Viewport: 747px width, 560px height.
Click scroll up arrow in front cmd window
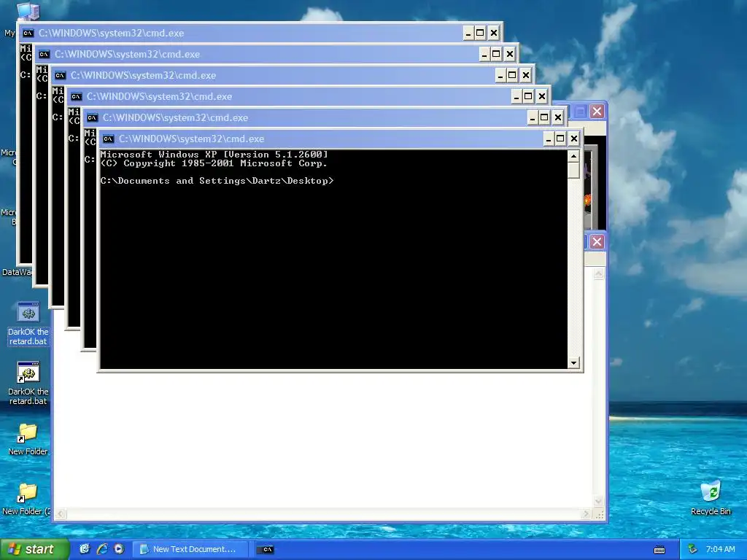[x=573, y=156]
